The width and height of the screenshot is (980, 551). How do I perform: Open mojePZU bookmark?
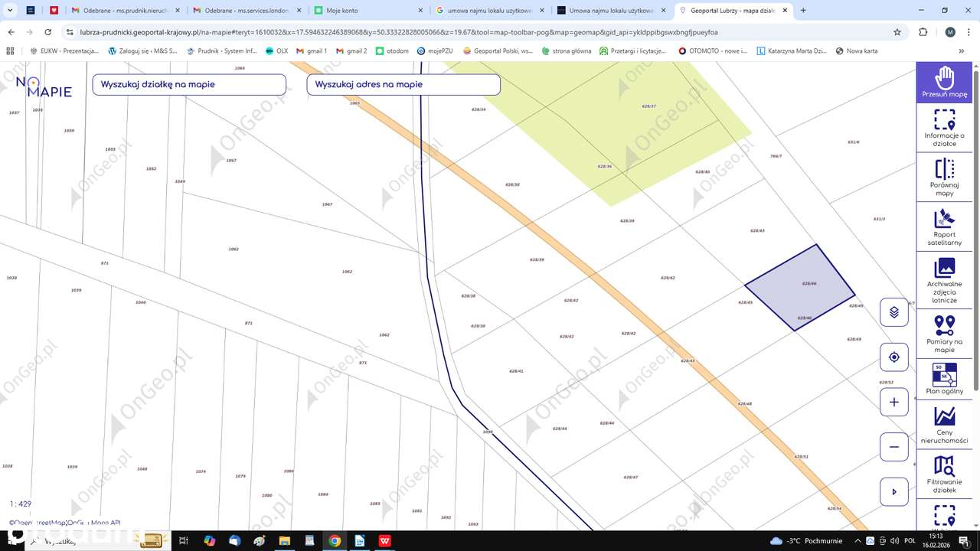pyautogui.click(x=436, y=51)
